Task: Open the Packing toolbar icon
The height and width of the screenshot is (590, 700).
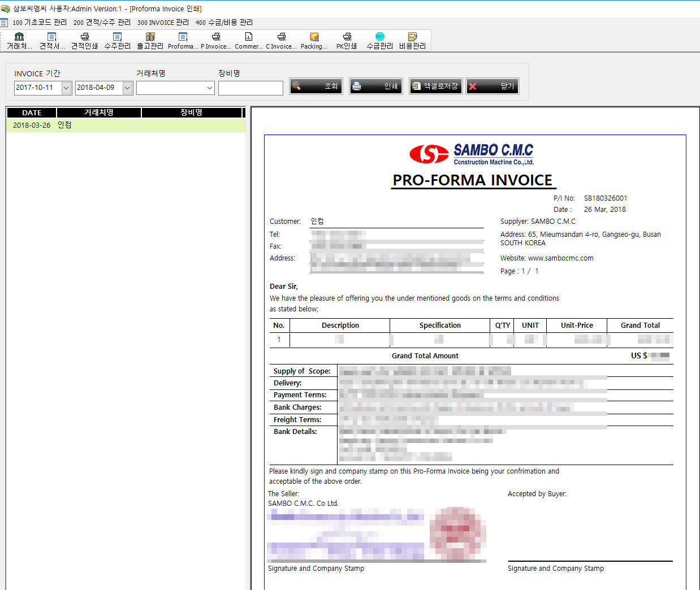Action: tap(314, 41)
